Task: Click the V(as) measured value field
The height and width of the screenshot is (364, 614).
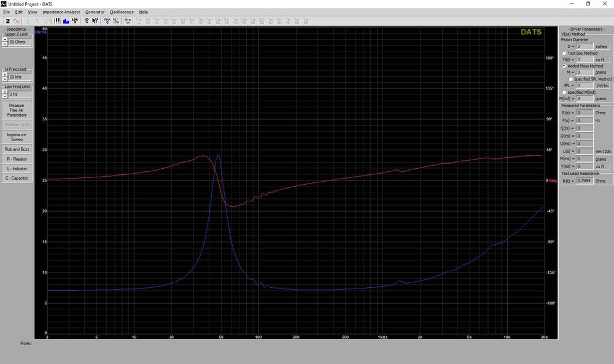Action: (585, 166)
